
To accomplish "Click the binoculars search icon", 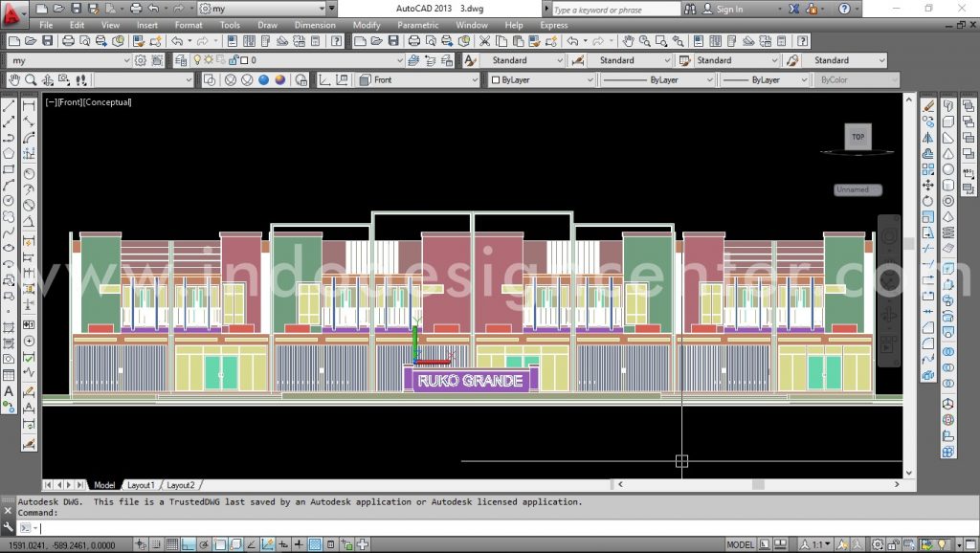I will 690,9.
